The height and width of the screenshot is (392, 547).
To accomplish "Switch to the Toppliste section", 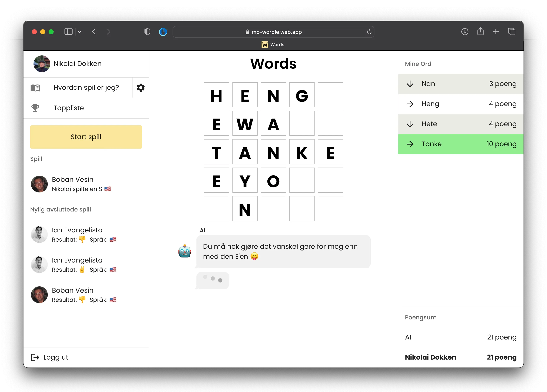I will (x=68, y=108).
